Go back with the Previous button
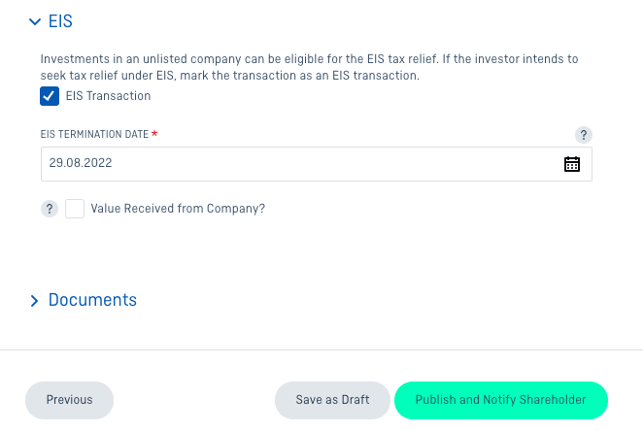643x431 pixels. [69, 400]
